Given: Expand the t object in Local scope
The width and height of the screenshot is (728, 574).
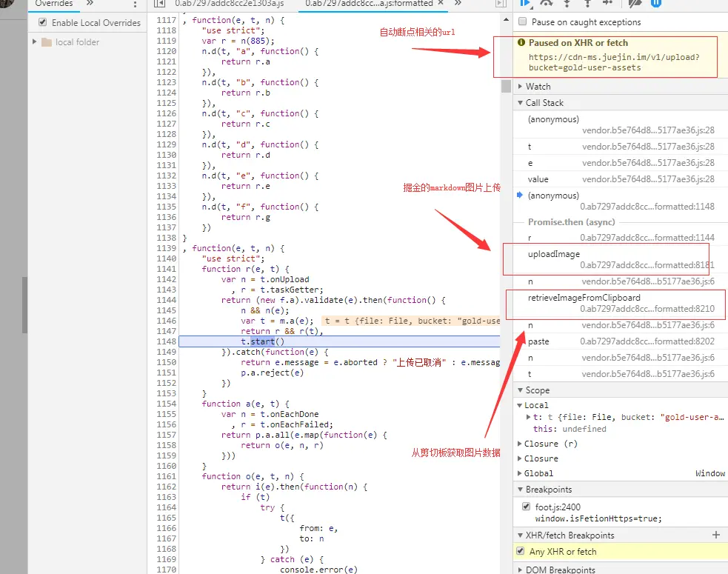Looking at the screenshot, I should point(528,417).
